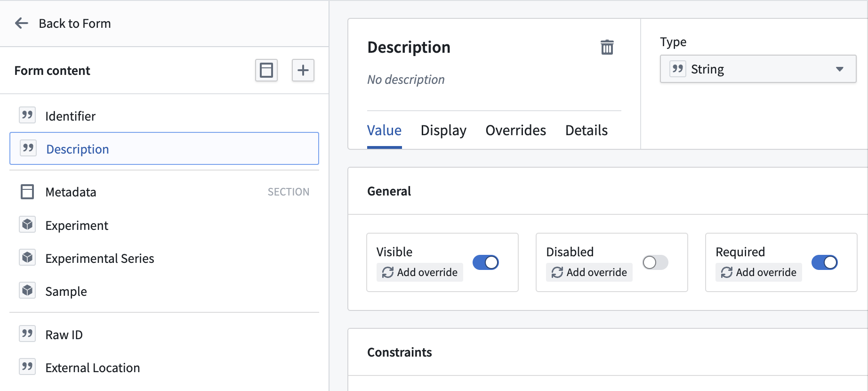Add override for Disabled
Image resolution: width=868 pixels, height=391 pixels.
point(589,272)
